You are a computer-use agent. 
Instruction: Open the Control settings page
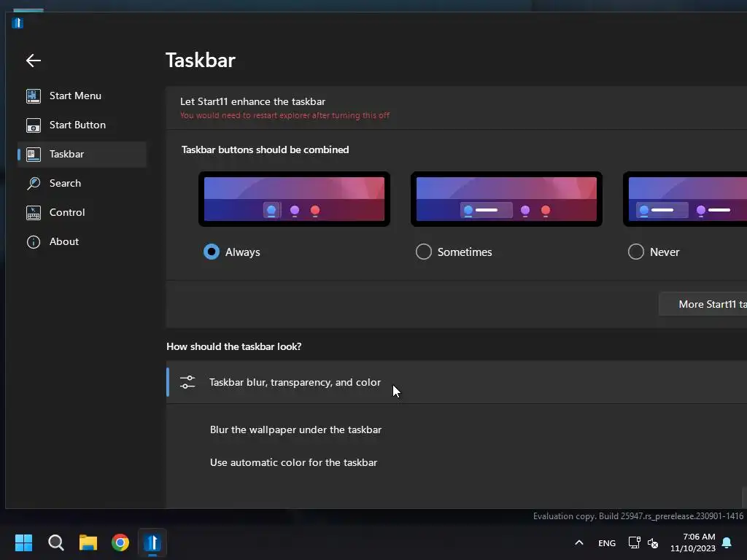(82, 212)
